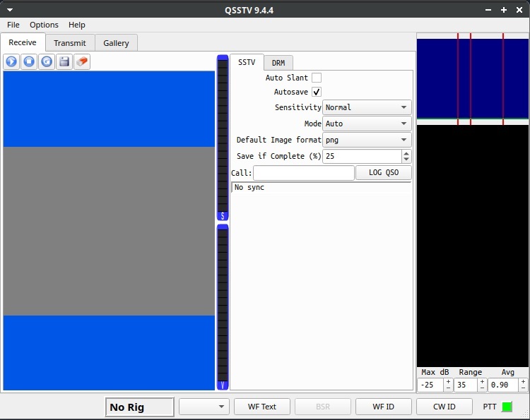Click the Avg value field showing 0.90

[x=503, y=385]
